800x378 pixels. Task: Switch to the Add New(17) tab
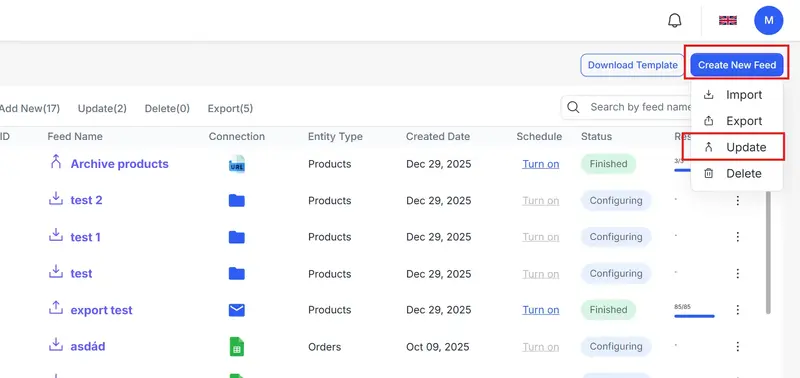[29, 108]
